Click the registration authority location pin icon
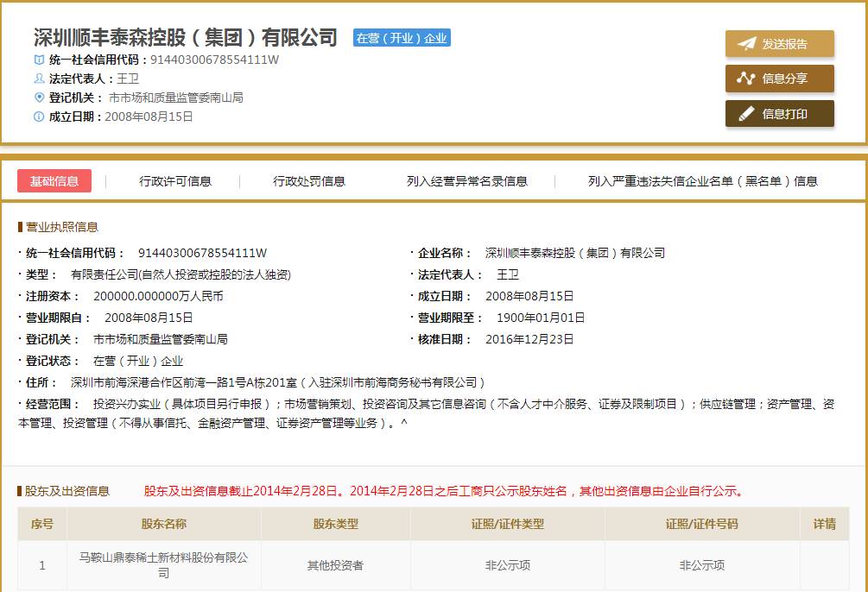 [39, 98]
